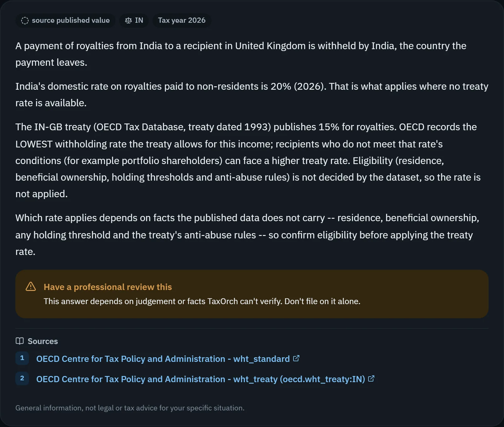Click external link icon after wht_standard
The image size is (504, 427).
pos(296,358)
